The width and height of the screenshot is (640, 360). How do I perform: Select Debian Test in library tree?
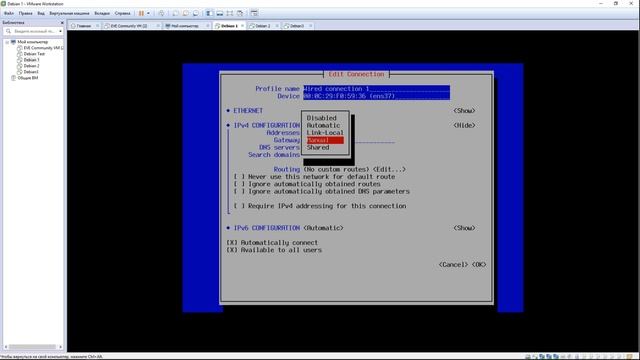pos(34,54)
